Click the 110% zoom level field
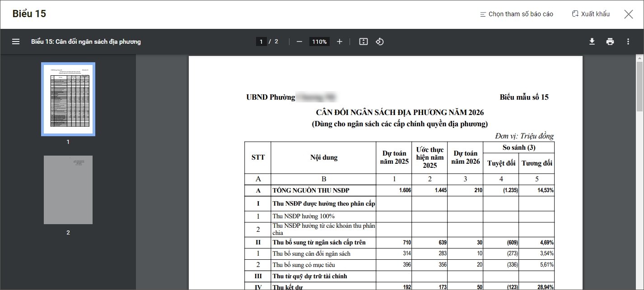Viewport: 644px width, 290px height. coord(319,41)
